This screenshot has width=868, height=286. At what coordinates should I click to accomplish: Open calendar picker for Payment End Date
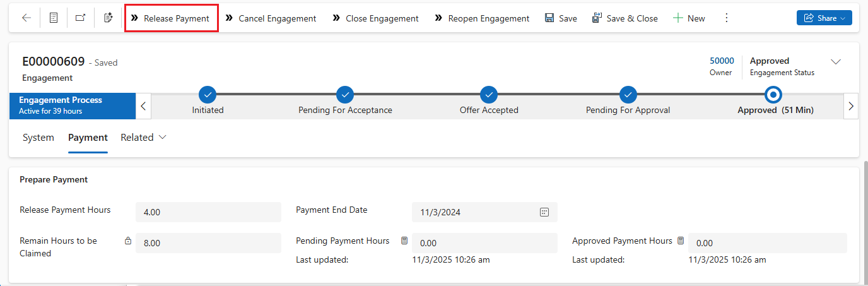(x=544, y=212)
